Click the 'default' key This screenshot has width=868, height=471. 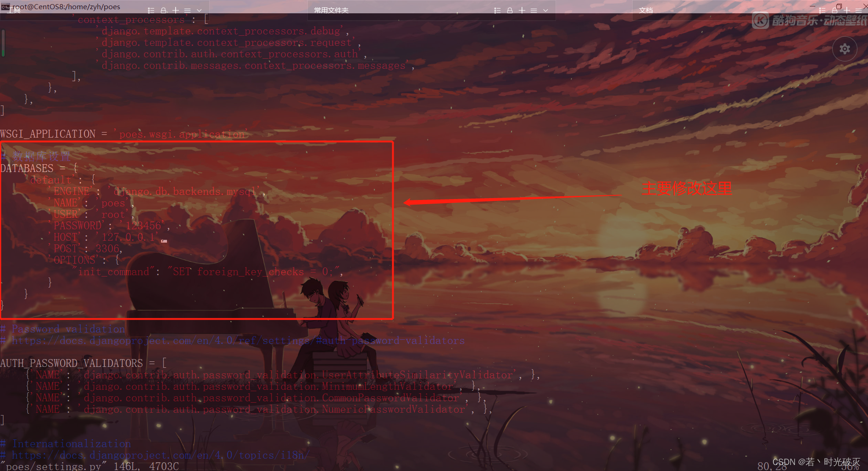point(50,180)
